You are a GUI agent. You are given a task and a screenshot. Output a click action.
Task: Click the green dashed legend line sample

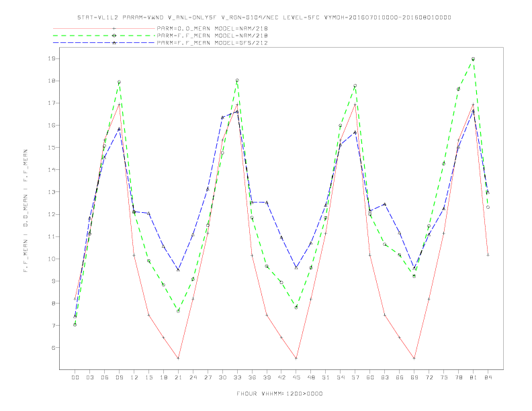[104, 36]
